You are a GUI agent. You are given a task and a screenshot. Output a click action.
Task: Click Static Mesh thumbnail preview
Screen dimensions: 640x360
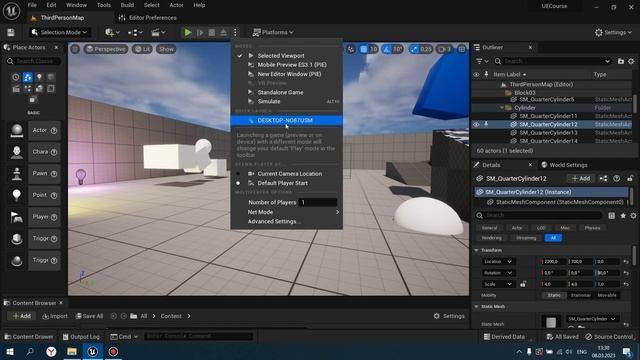(551, 322)
